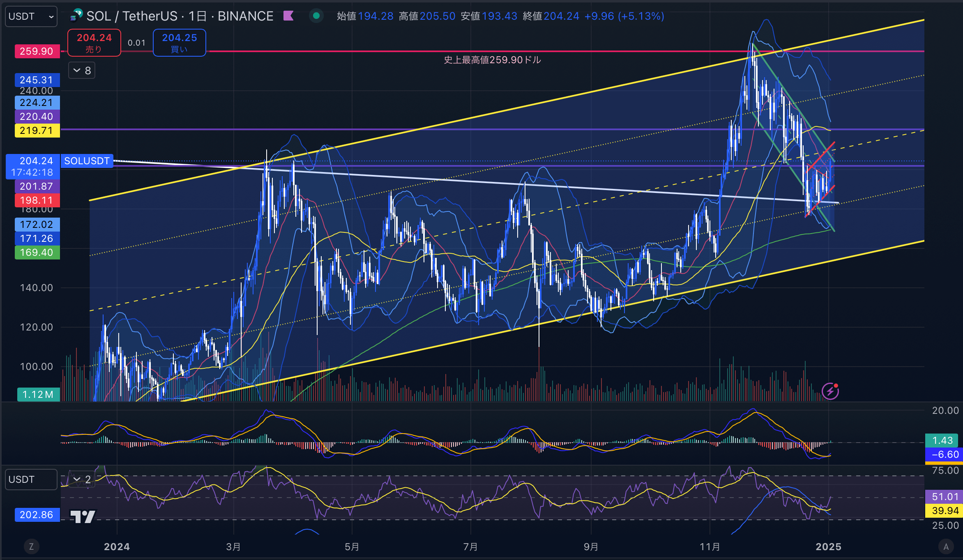Click the A auto-scale button at bottom right
Image resolution: width=963 pixels, height=560 pixels.
pyautogui.click(x=946, y=546)
